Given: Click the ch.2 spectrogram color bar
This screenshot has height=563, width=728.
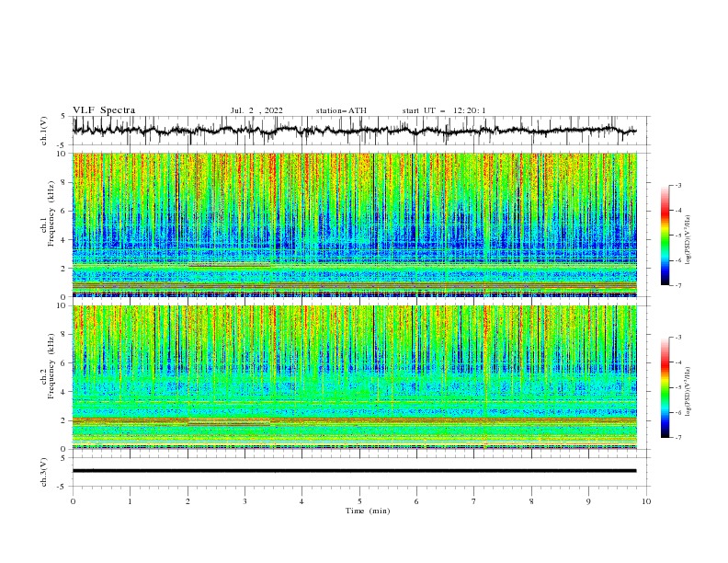Looking at the screenshot, I should 665,387.
